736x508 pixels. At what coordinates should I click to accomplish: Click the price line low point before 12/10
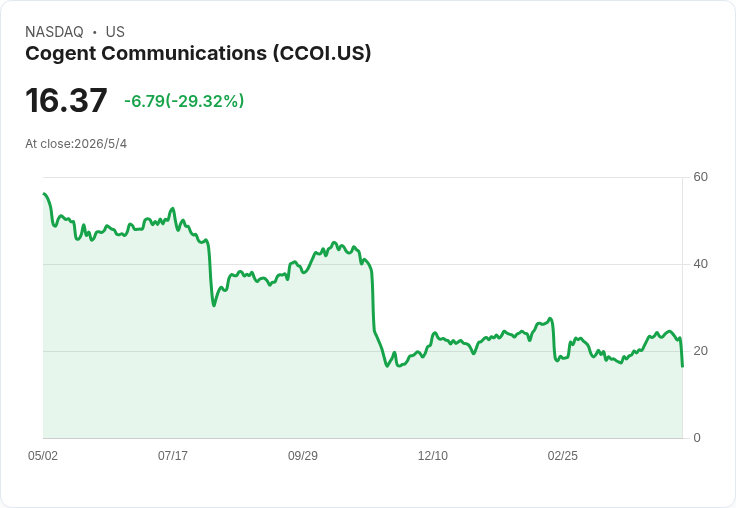pyautogui.click(x=387, y=366)
